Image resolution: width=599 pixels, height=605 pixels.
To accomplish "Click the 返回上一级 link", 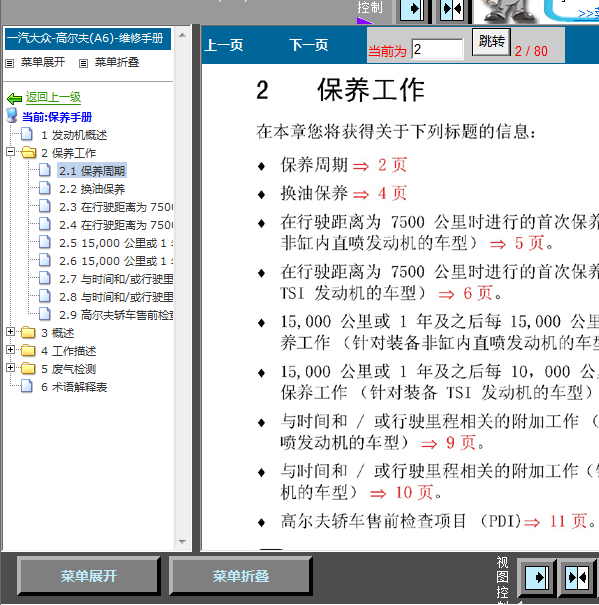I will coord(53,97).
